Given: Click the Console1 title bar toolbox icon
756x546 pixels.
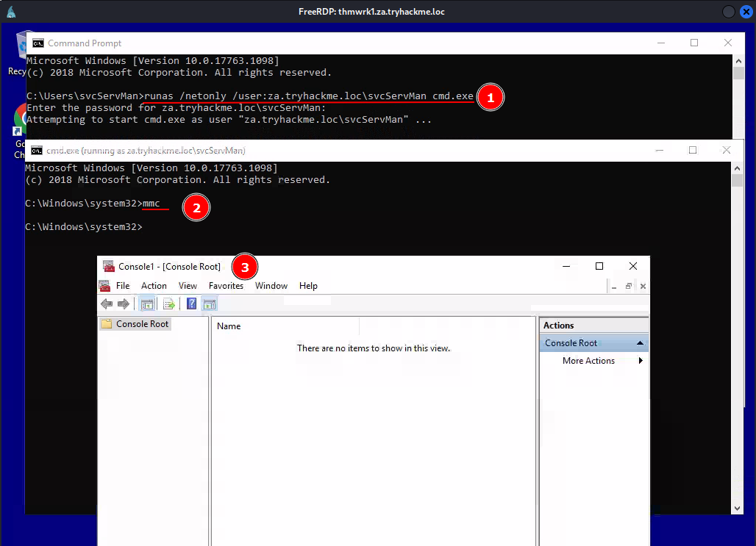Looking at the screenshot, I should 109,266.
